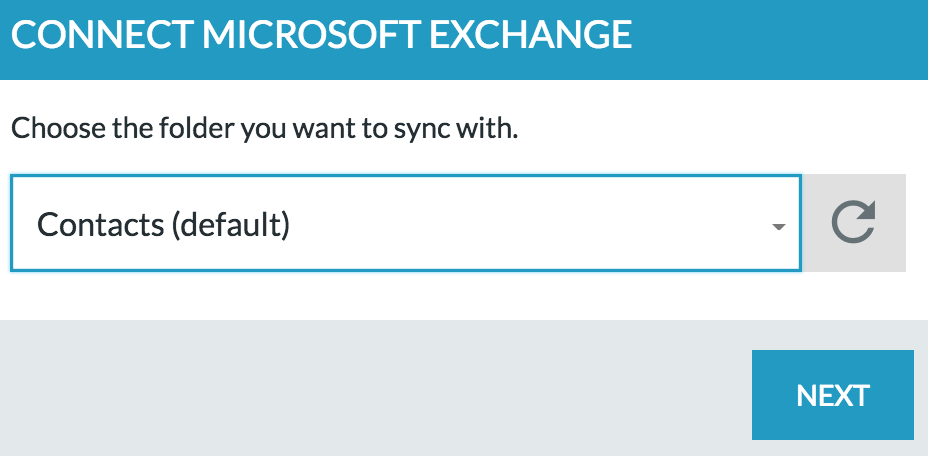This screenshot has height=456, width=928.
Task: Choose a different sync folder from the list
Action: click(x=406, y=223)
